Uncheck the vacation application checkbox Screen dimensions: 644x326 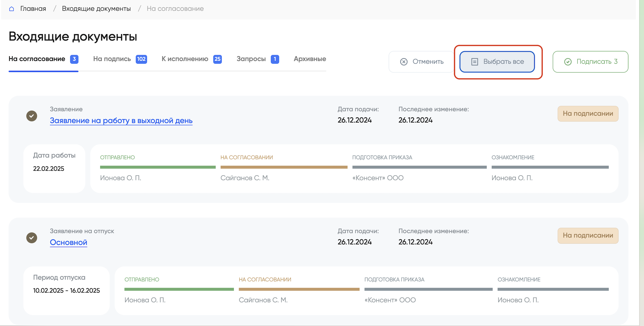click(32, 238)
